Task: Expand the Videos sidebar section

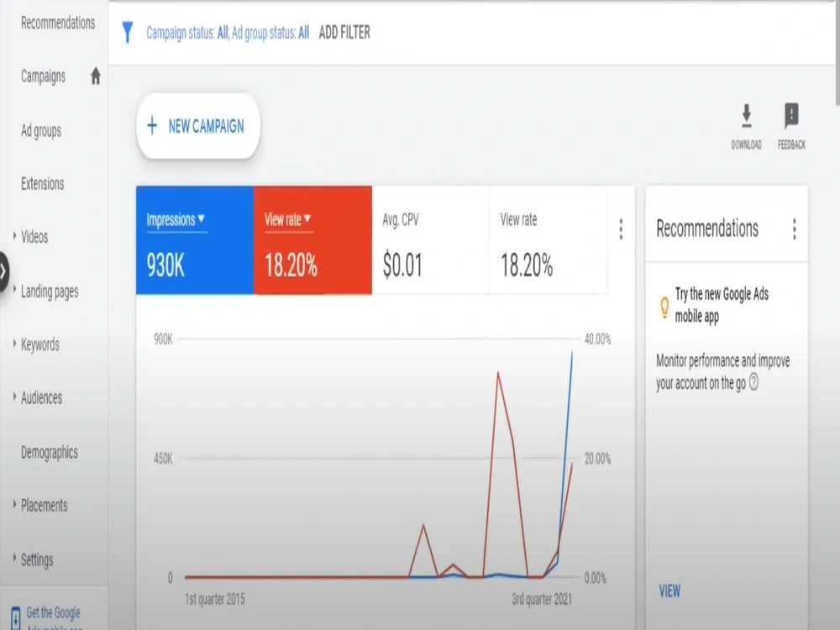Action: coord(14,236)
